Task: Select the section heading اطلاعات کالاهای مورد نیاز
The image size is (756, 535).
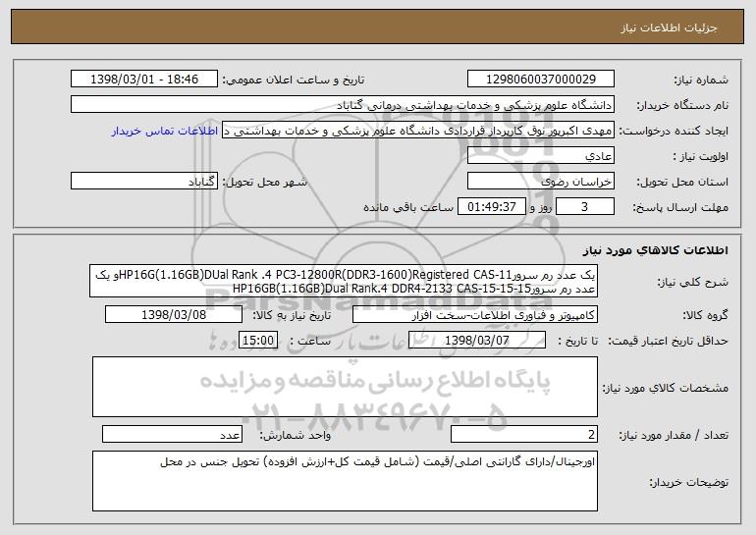Action: click(655, 250)
